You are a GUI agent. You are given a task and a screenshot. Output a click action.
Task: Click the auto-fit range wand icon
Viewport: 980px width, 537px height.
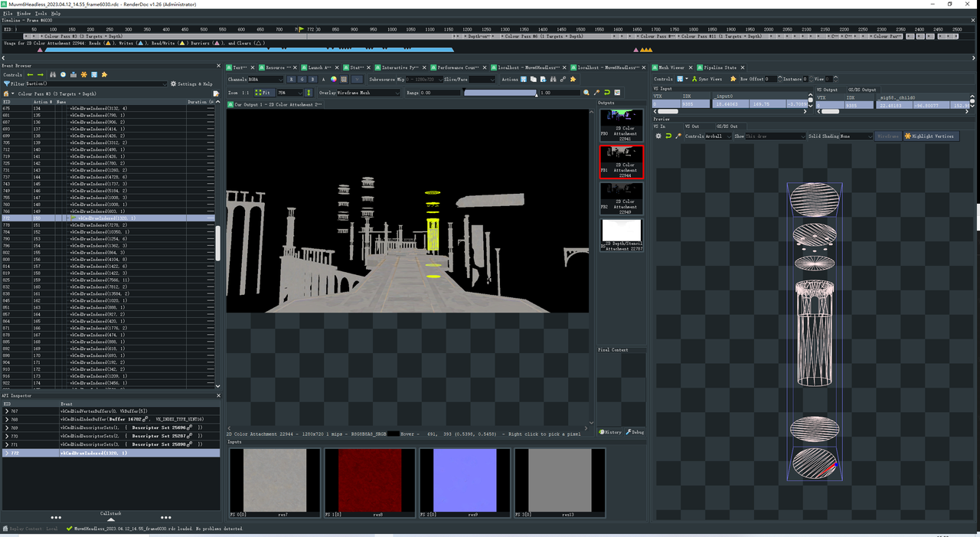click(x=596, y=93)
